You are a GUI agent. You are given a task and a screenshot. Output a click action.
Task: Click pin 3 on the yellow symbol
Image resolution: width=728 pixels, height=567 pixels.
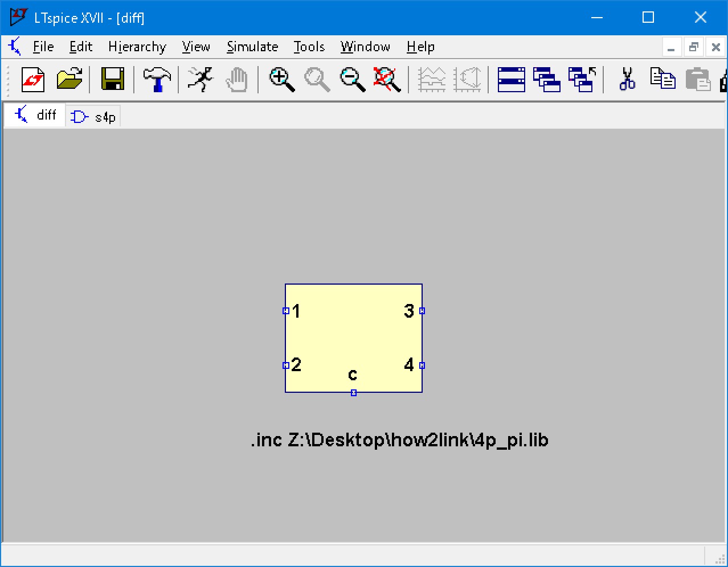422,311
